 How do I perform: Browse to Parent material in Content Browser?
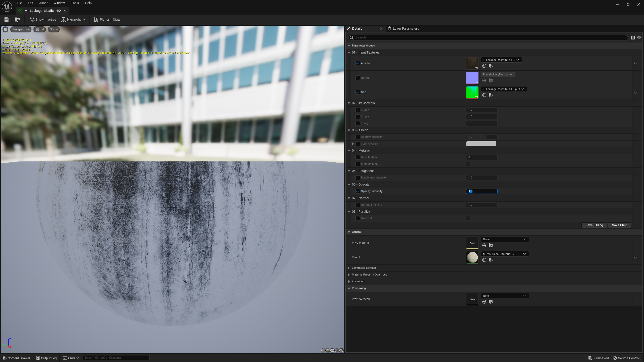click(x=491, y=260)
